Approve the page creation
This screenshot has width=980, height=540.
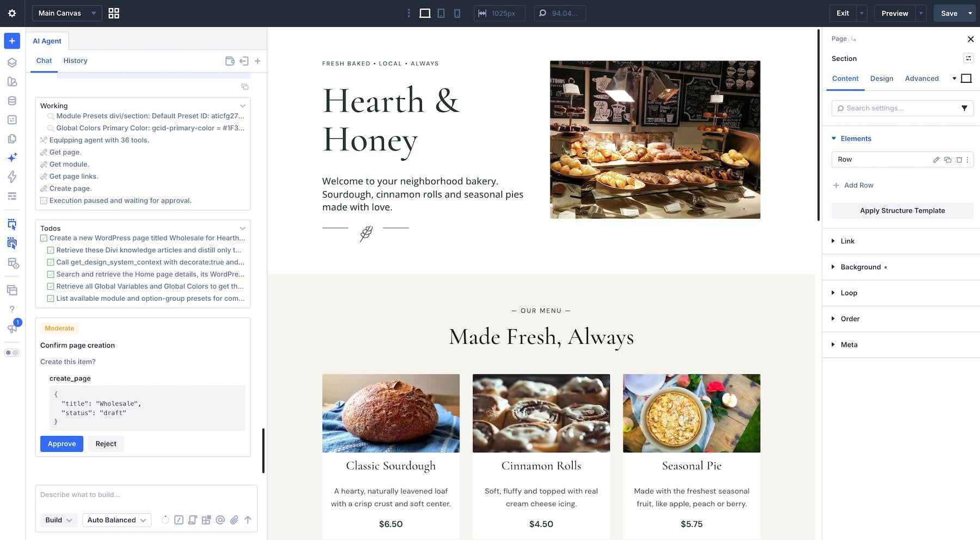click(62, 444)
